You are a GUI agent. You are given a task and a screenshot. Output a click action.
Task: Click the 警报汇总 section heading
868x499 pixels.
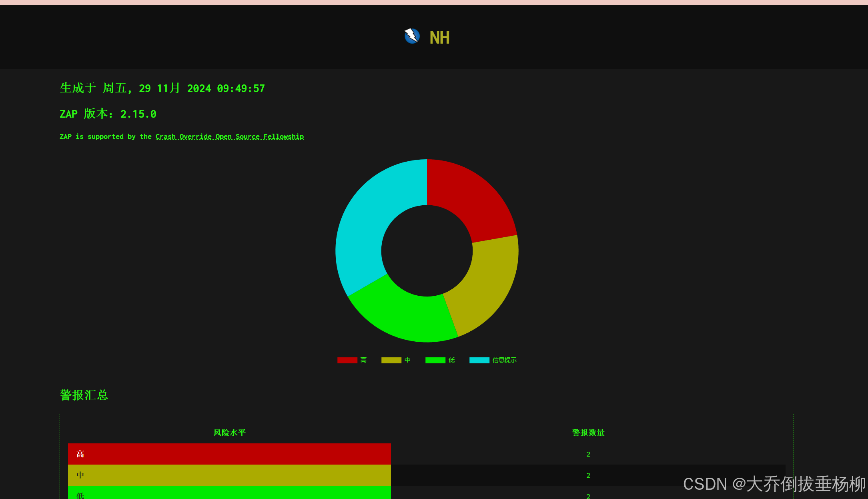84,395
